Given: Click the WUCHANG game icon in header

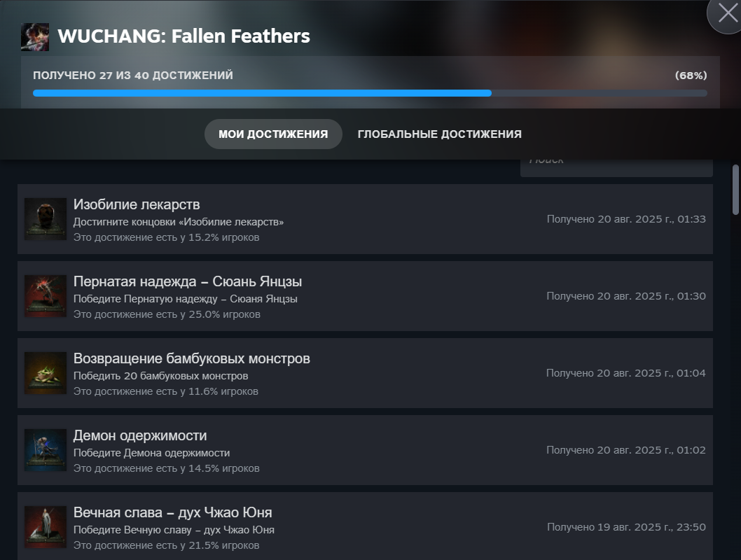Looking at the screenshot, I should [35, 37].
